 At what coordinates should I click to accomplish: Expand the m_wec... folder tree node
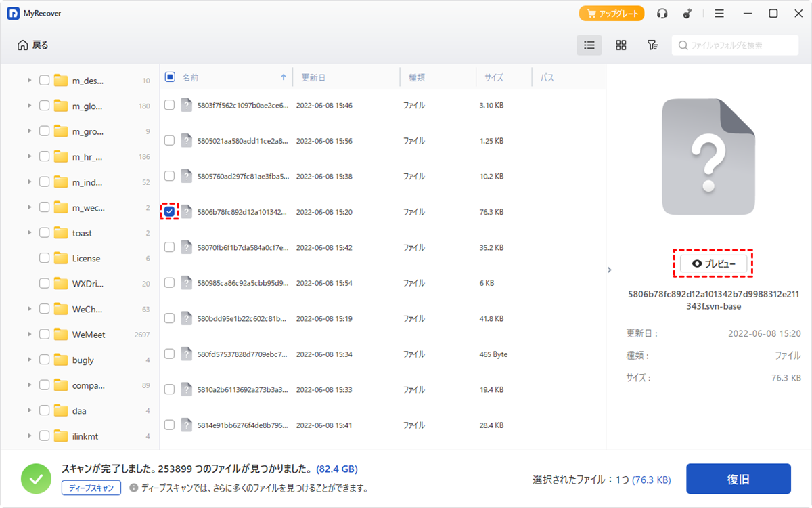[29, 207]
